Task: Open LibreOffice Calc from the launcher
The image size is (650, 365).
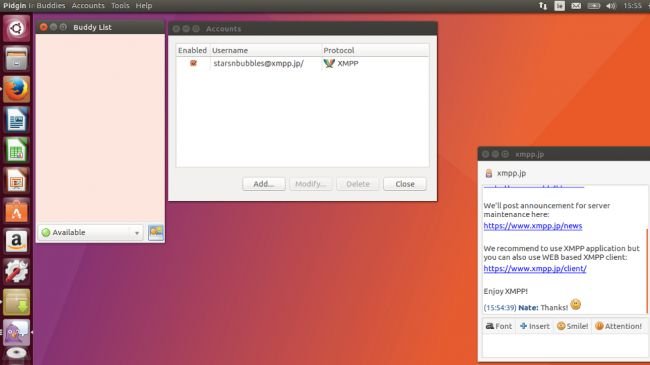Action: point(17,150)
